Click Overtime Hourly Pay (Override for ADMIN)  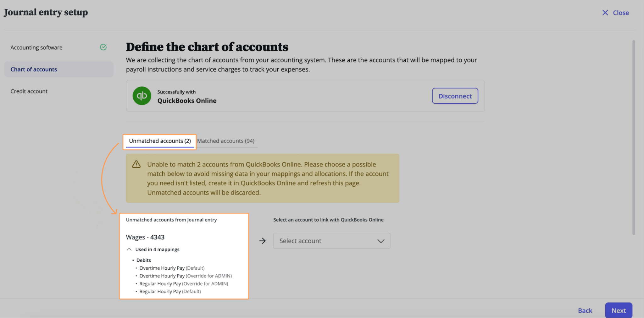tap(186, 276)
